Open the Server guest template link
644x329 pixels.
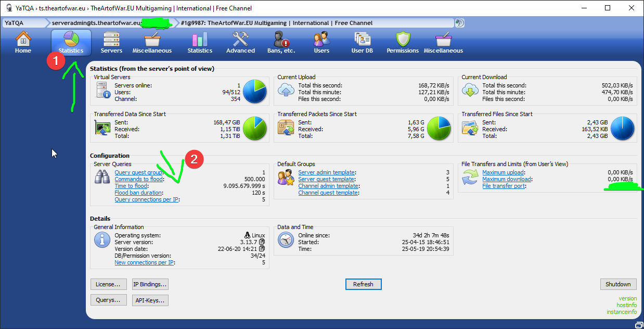(327, 179)
